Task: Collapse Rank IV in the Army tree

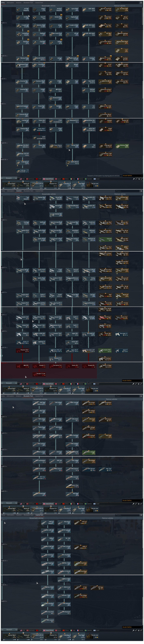Action: 3,79
